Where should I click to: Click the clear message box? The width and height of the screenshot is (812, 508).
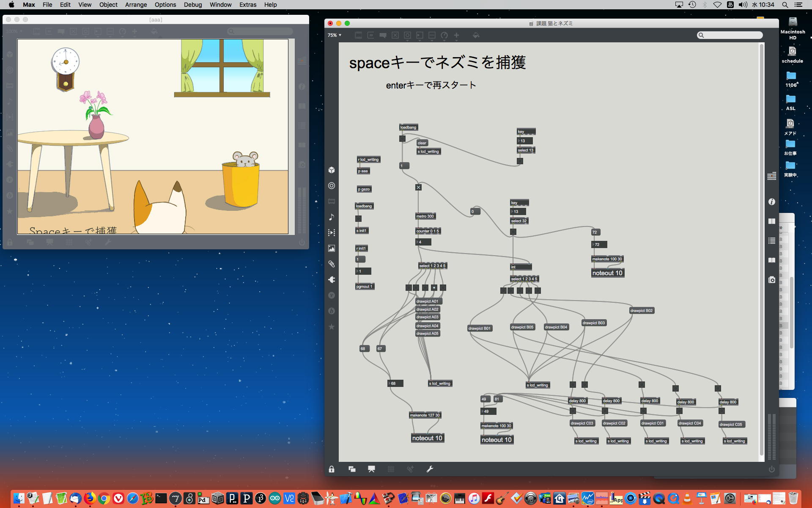tap(422, 143)
